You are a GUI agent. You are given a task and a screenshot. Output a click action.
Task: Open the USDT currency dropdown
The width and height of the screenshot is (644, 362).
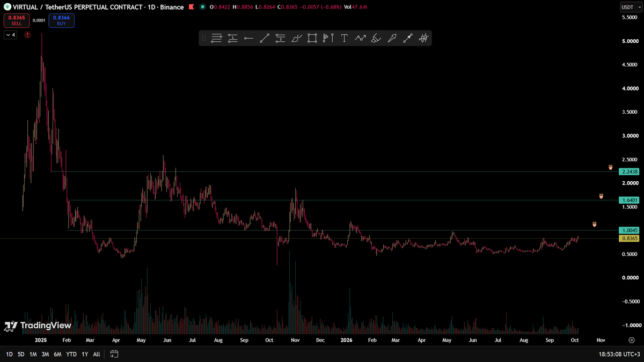(x=630, y=7)
